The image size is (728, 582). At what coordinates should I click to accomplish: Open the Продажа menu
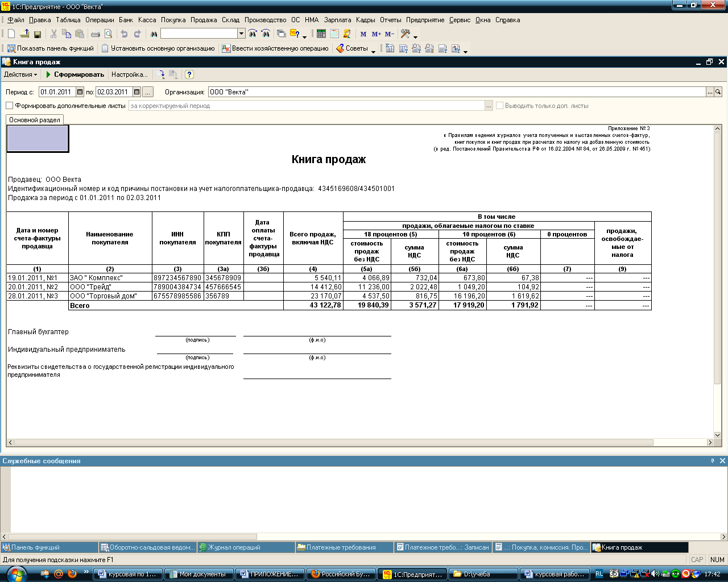click(204, 20)
